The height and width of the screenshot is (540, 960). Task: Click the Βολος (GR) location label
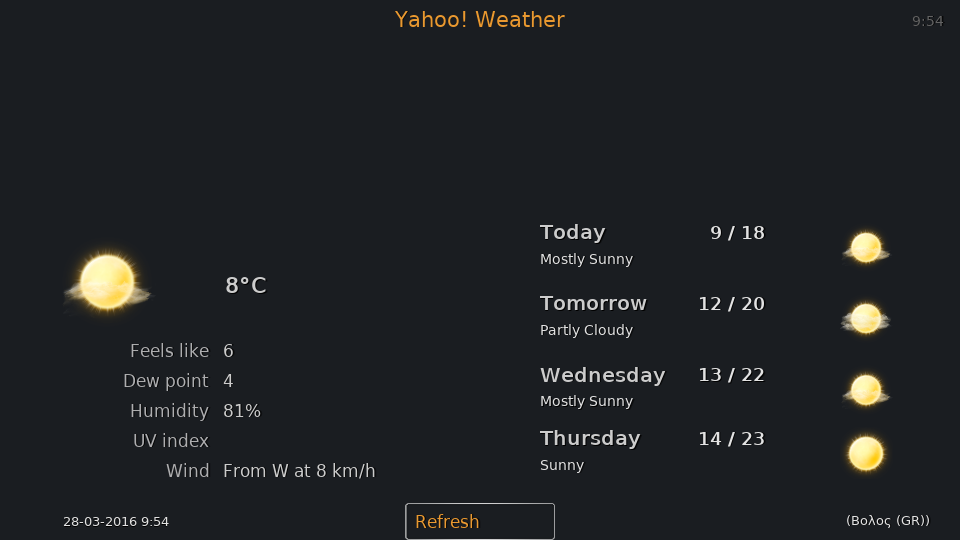click(x=888, y=520)
